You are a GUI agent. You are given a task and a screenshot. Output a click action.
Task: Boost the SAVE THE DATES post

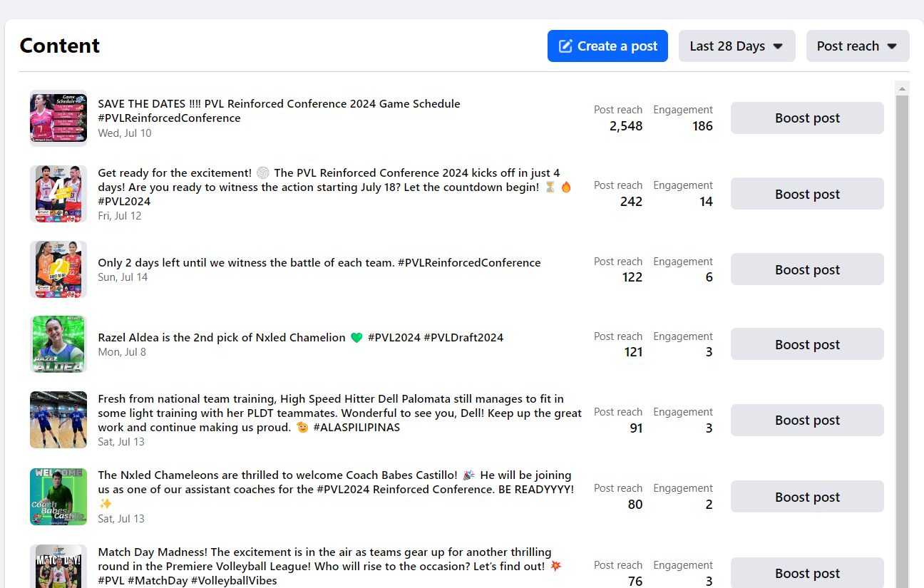coord(807,118)
